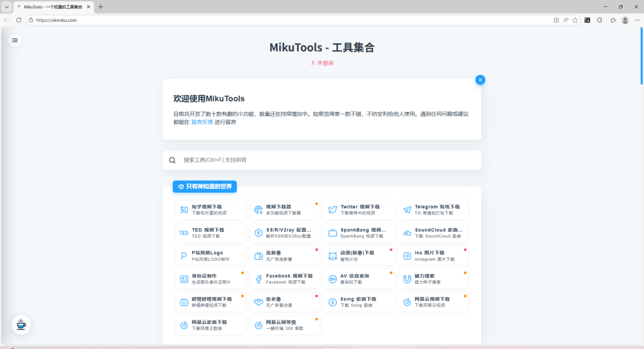The width and height of the screenshot is (644, 349).
Task: View site information lock icon
Action: click(x=31, y=20)
